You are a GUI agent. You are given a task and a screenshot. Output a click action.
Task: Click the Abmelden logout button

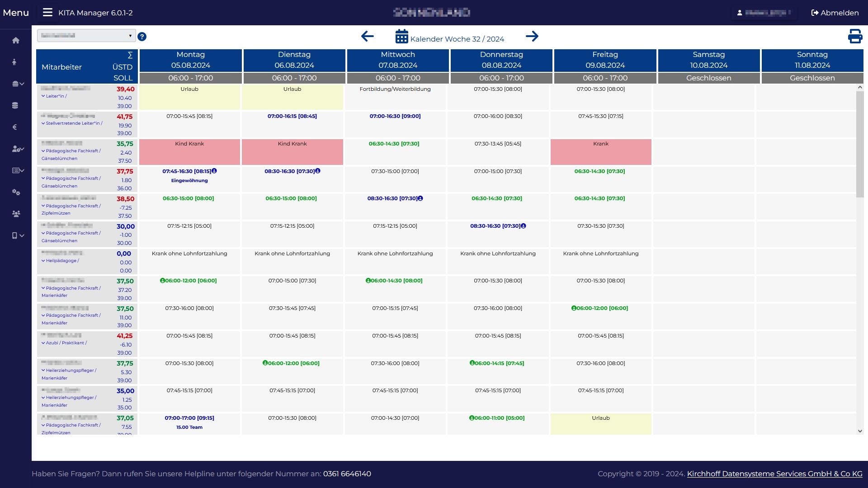[835, 13]
